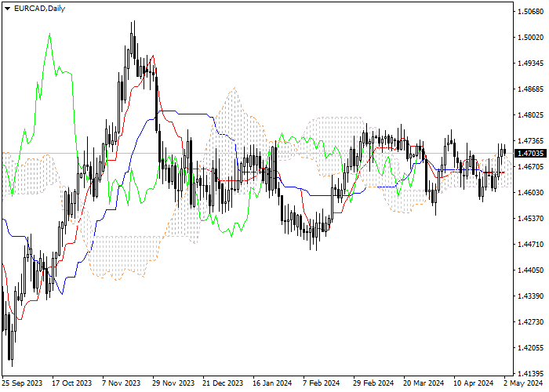This screenshot has width=549, height=392.
Task: Click the 20 Mar 2024 date label
Action: click(x=424, y=383)
